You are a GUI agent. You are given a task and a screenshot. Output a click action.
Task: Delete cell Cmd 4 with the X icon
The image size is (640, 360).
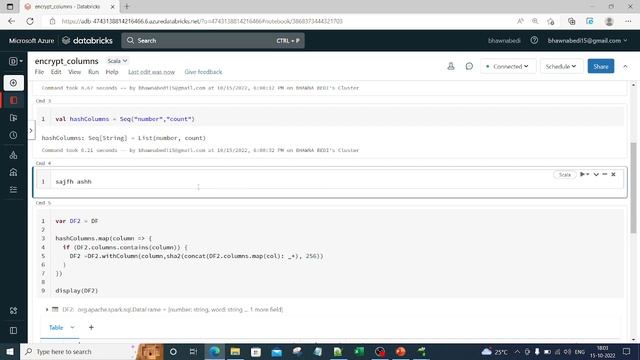pyautogui.click(x=613, y=174)
